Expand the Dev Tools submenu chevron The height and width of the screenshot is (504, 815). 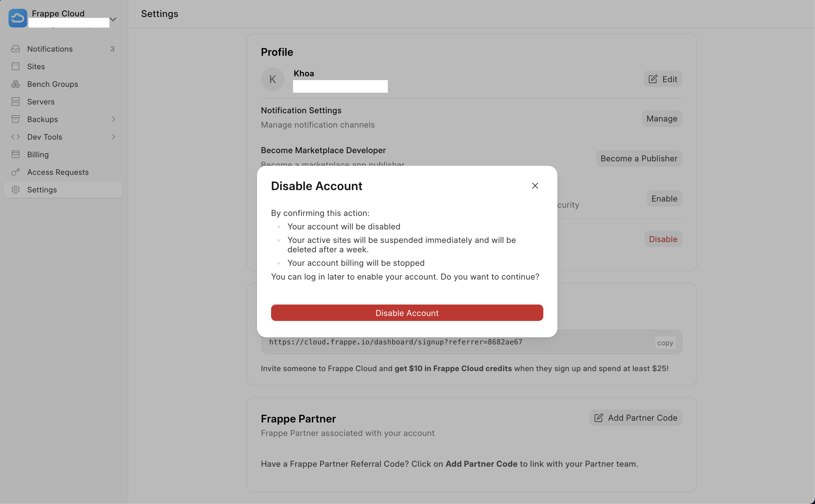(113, 137)
